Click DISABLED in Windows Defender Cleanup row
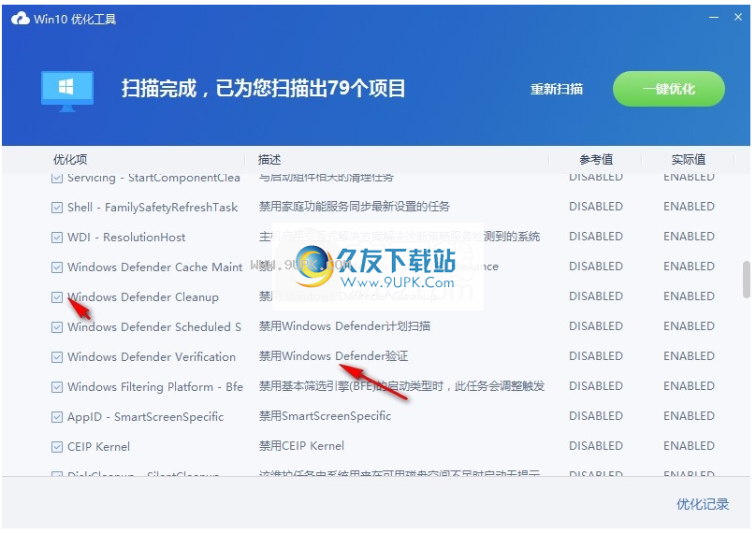 (596, 296)
